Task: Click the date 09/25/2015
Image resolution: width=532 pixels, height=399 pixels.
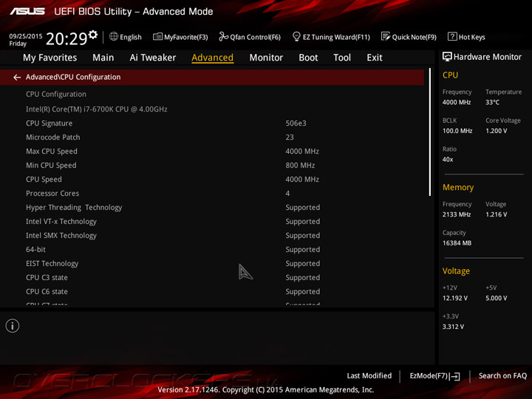Action: point(26,36)
